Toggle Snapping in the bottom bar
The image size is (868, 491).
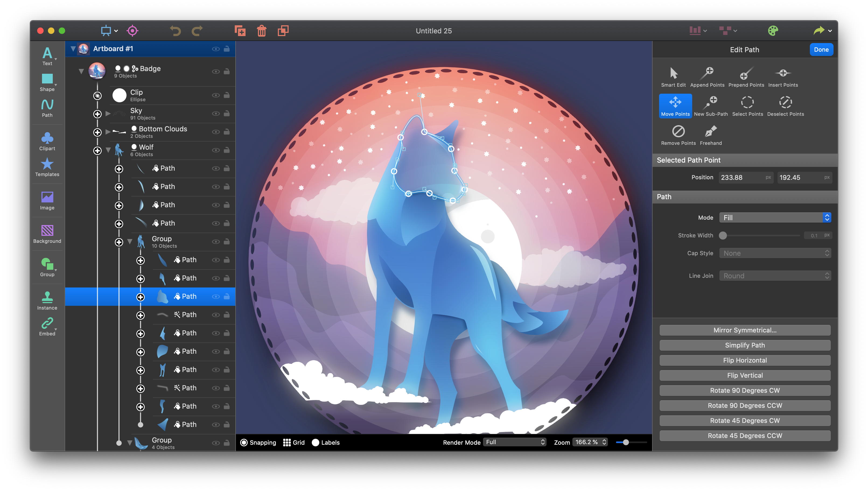click(258, 442)
